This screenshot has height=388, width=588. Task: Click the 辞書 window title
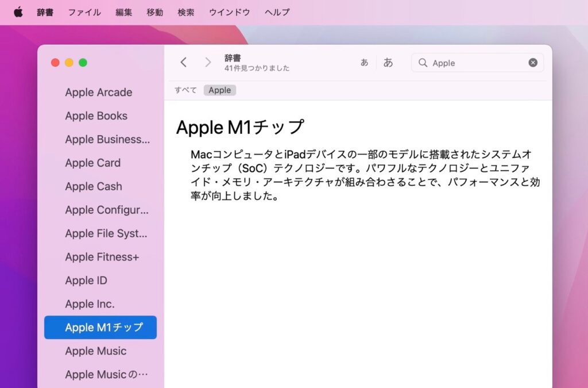[233, 58]
